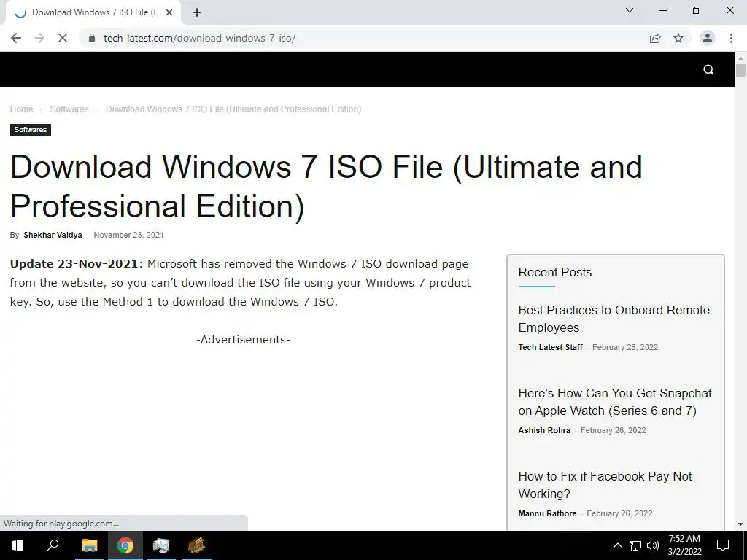
Task: Click the Update 23-Nov-2021 bold text
Action: pos(74,264)
